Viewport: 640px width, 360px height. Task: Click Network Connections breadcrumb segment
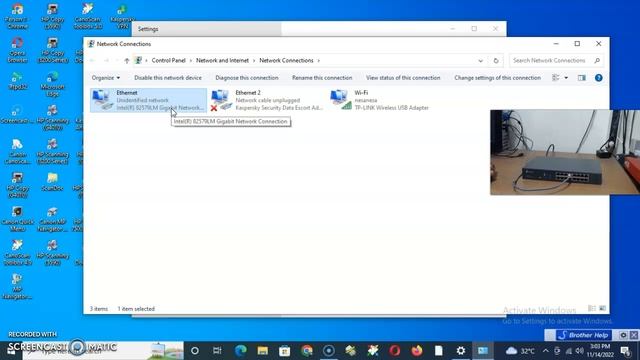[x=286, y=60]
